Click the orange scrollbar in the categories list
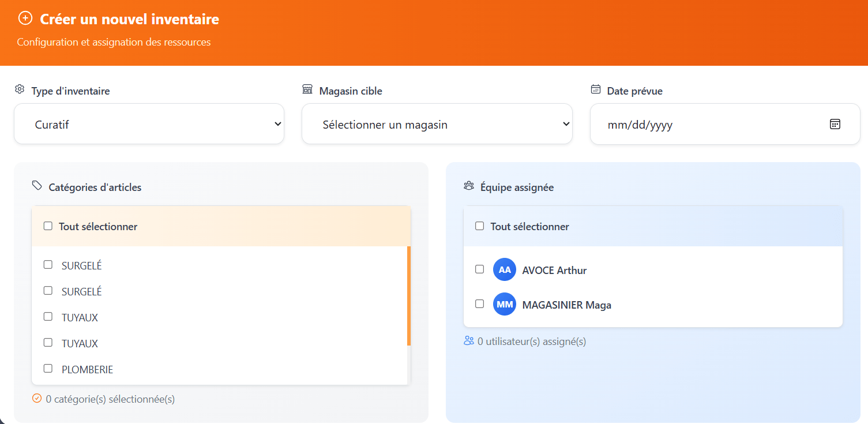 tap(409, 295)
